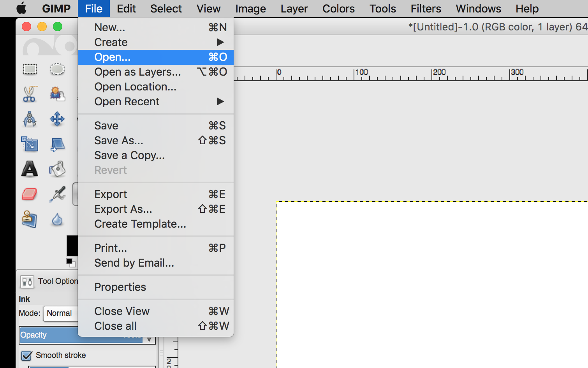Open the Edit menu
588x368 pixels.
click(126, 9)
